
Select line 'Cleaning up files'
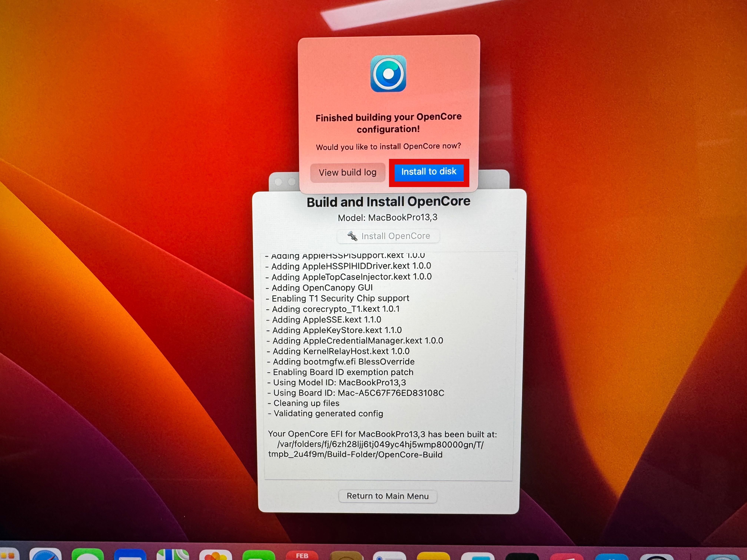(x=304, y=403)
